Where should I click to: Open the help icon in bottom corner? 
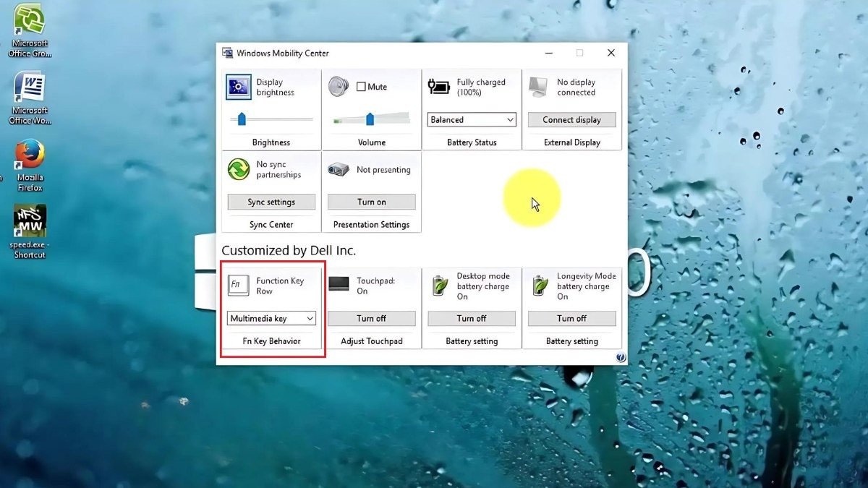pos(621,356)
